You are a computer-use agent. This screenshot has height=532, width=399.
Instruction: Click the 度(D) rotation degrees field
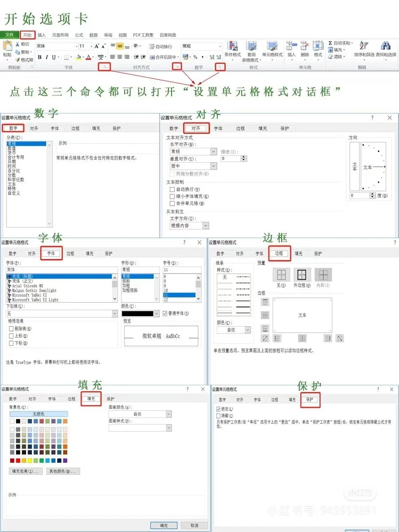[x=363, y=196]
